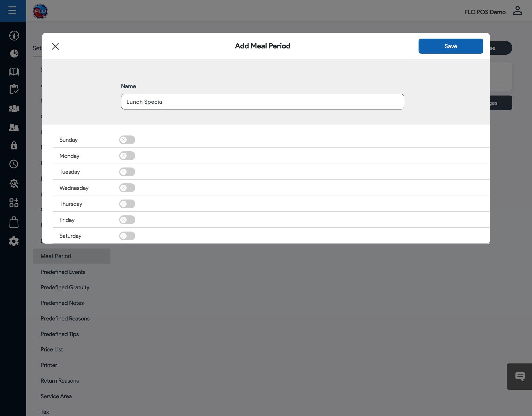Click the hamburger menu icon
Image resolution: width=532 pixels, height=416 pixels.
pyautogui.click(x=12, y=11)
